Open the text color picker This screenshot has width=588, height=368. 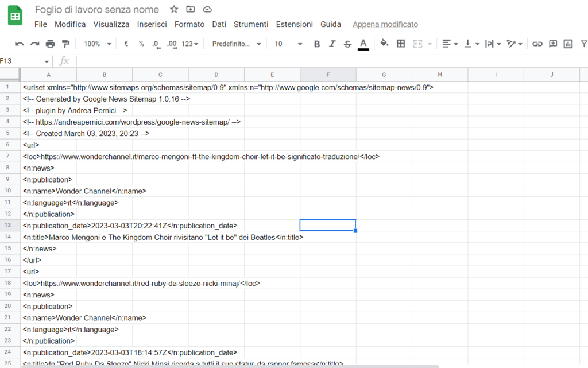(x=363, y=44)
